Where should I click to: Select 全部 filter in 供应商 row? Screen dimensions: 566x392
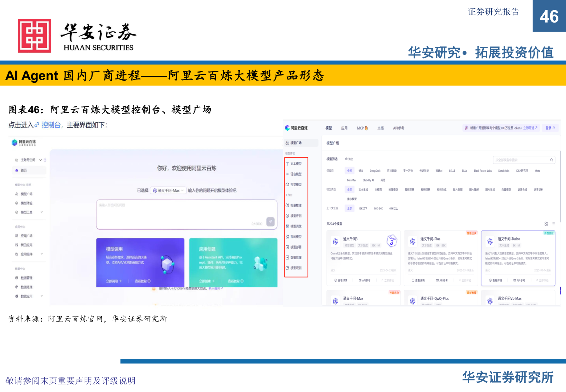349,171
